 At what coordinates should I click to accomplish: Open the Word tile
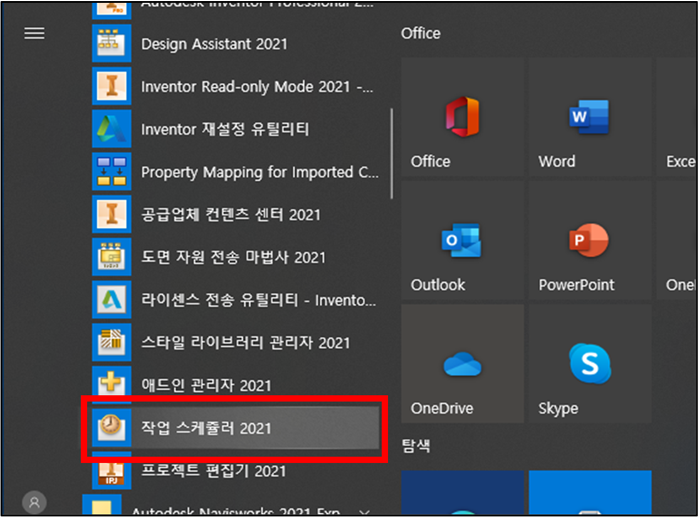(590, 118)
